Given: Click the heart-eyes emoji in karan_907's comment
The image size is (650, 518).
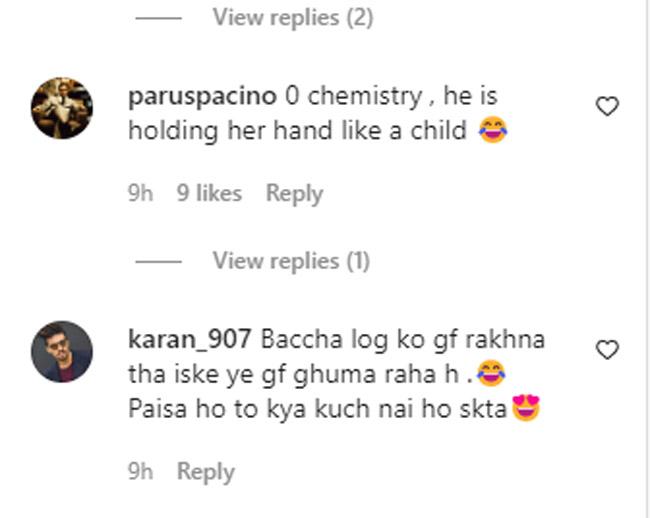Looking at the screenshot, I should coord(526,408).
